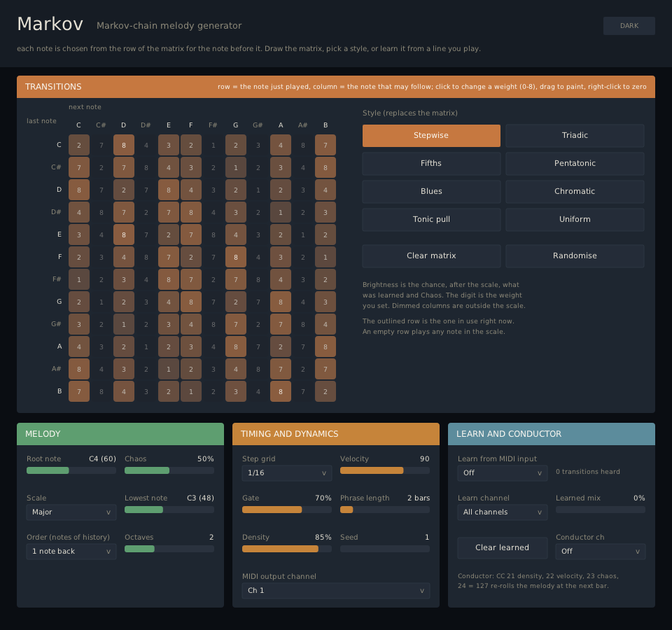Choose the Fifths style

pyautogui.click(x=431, y=163)
